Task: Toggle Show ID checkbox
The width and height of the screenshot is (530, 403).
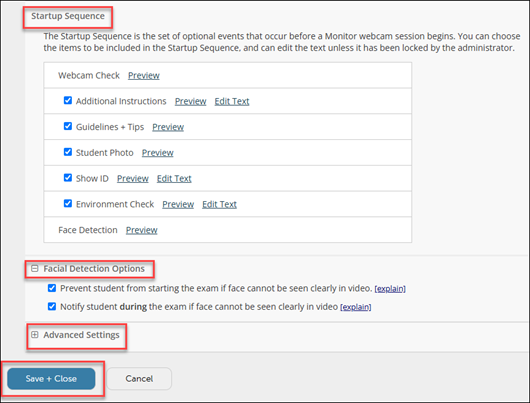Action: coord(68,177)
